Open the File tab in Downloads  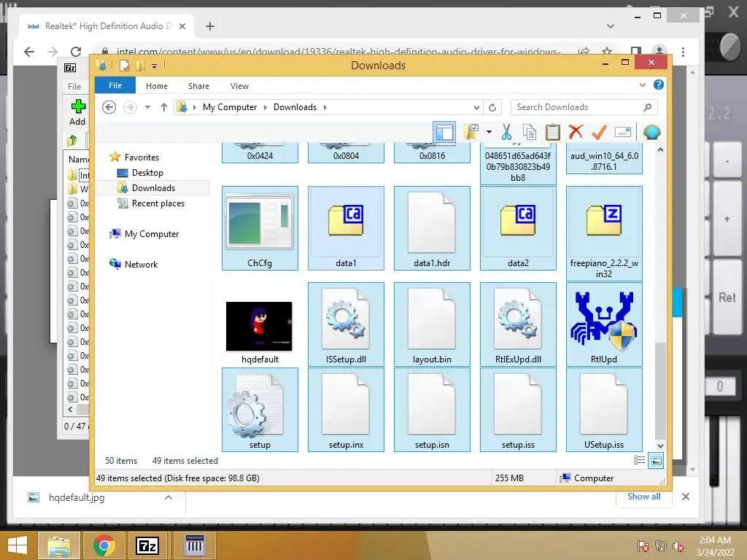(115, 86)
